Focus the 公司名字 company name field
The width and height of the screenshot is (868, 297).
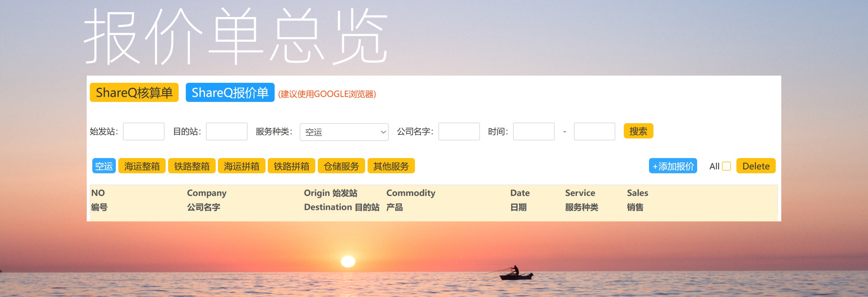[458, 131]
